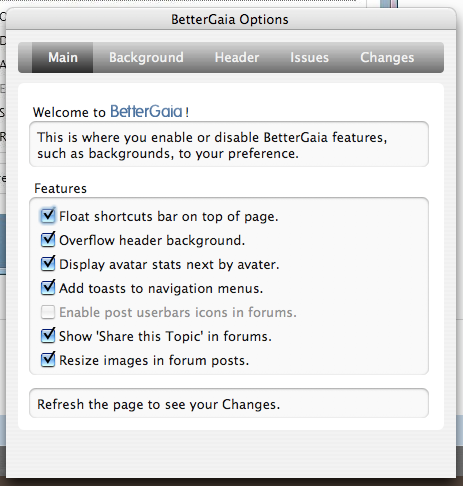Click the Features section heading
The height and width of the screenshot is (486, 463).
60,188
